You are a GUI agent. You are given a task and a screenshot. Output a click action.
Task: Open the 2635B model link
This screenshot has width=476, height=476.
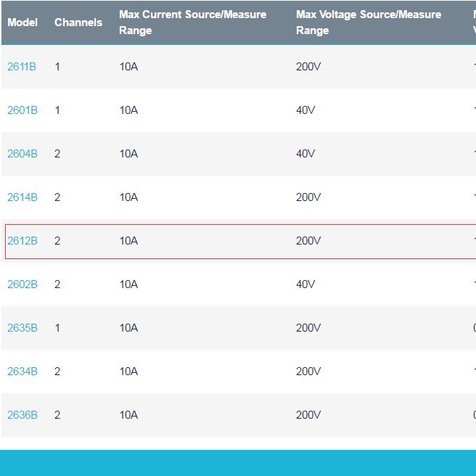click(22, 328)
